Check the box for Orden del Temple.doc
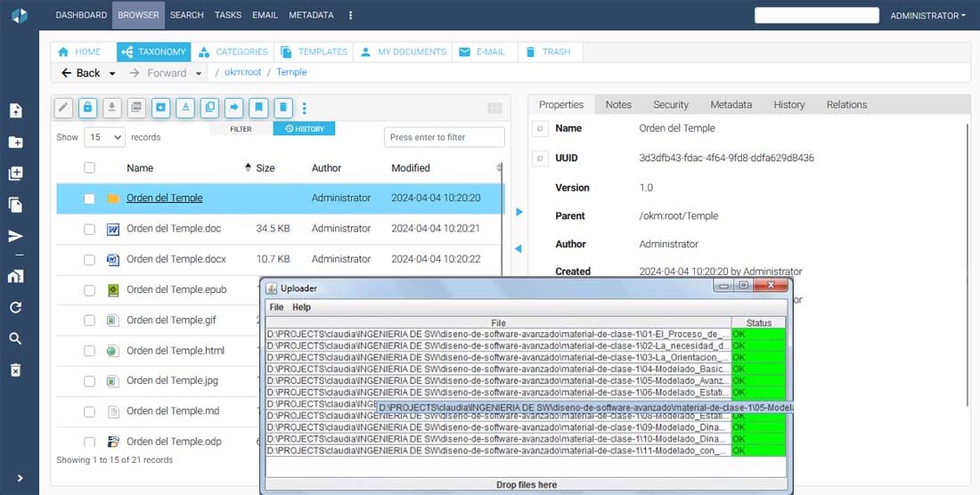980x495 pixels. point(89,230)
